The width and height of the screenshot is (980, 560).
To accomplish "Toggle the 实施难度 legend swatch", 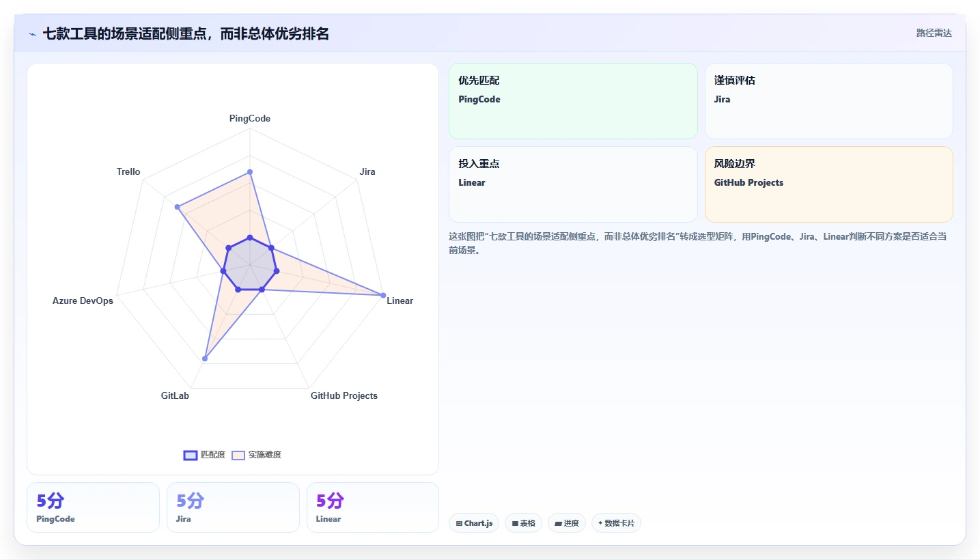I will (238, 456).
